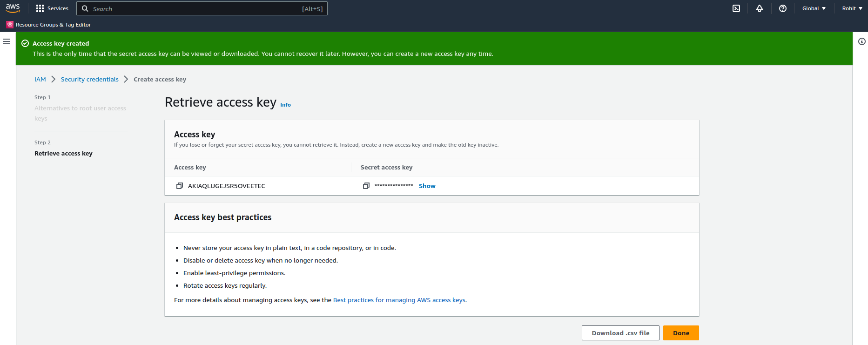Click 'Never store your access key' bullet

tap(289, 248)
